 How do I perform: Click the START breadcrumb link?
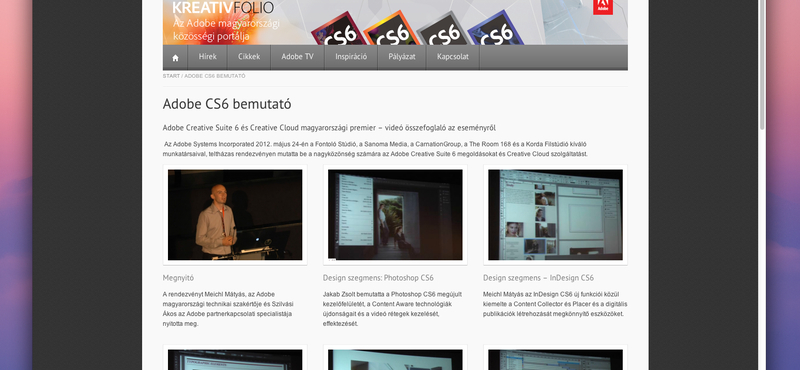tap(171, 76)
